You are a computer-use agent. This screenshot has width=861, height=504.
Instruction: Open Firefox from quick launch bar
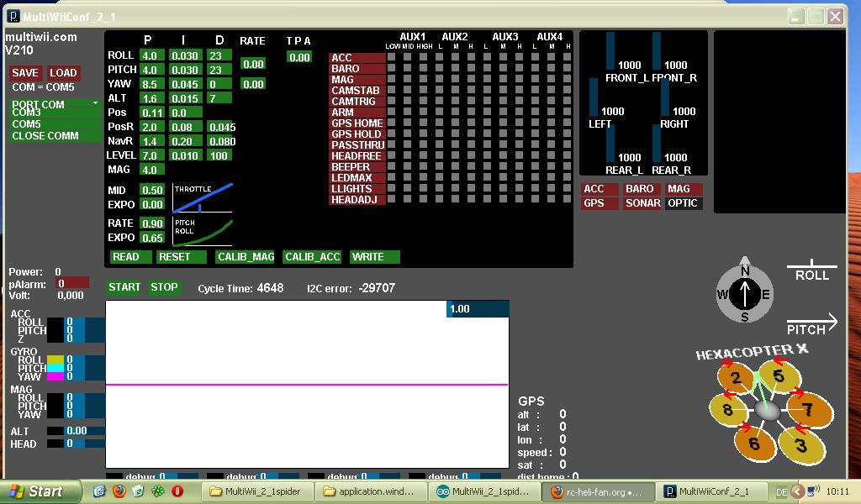tap(119, 491)
